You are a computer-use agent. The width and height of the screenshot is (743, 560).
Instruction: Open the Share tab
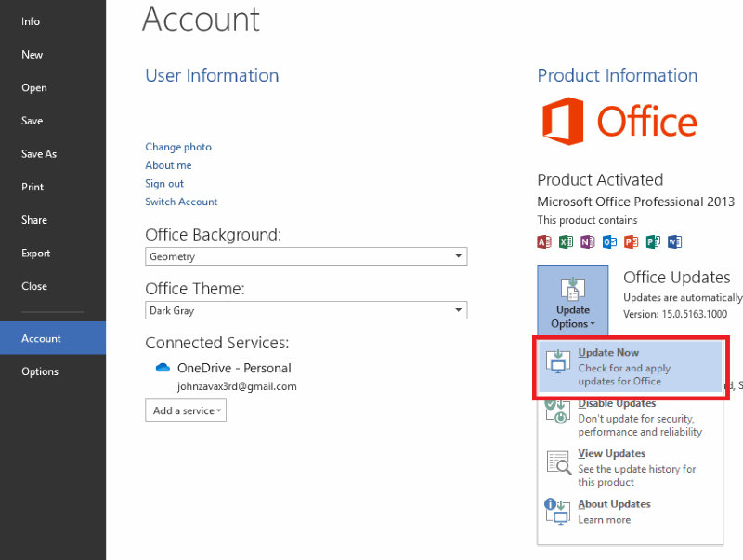click(x=53, y=220)
